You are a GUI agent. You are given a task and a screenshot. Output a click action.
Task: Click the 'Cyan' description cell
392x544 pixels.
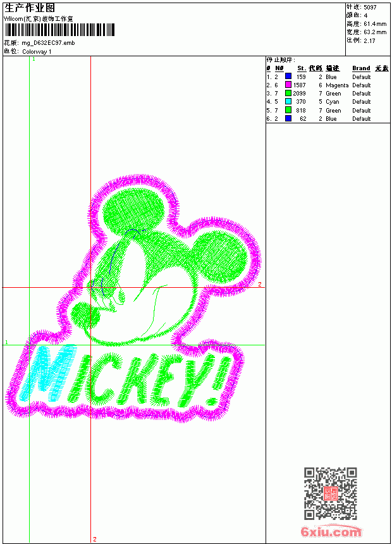click(x=333, y=102)
